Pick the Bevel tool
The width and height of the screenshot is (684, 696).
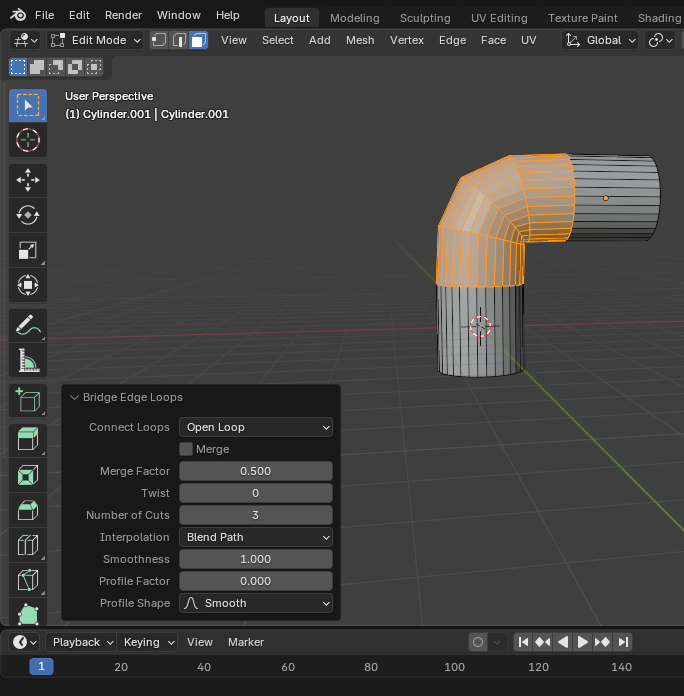pyautogui.click(x=28, y=510)
